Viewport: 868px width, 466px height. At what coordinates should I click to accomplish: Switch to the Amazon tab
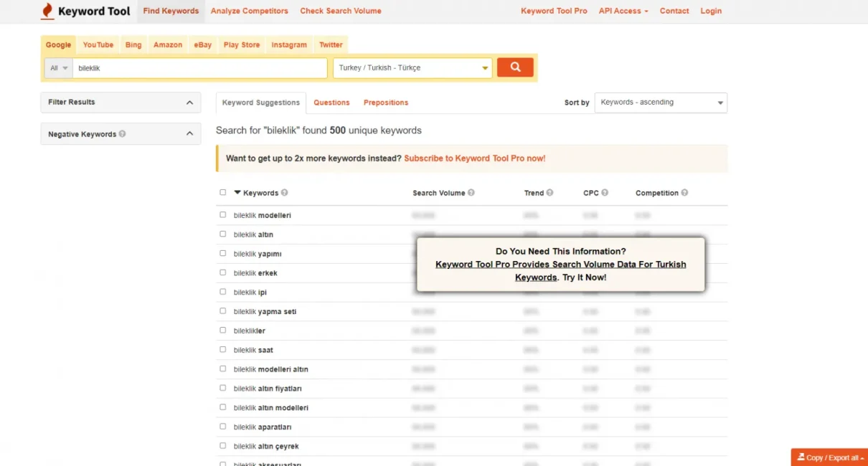168,44
